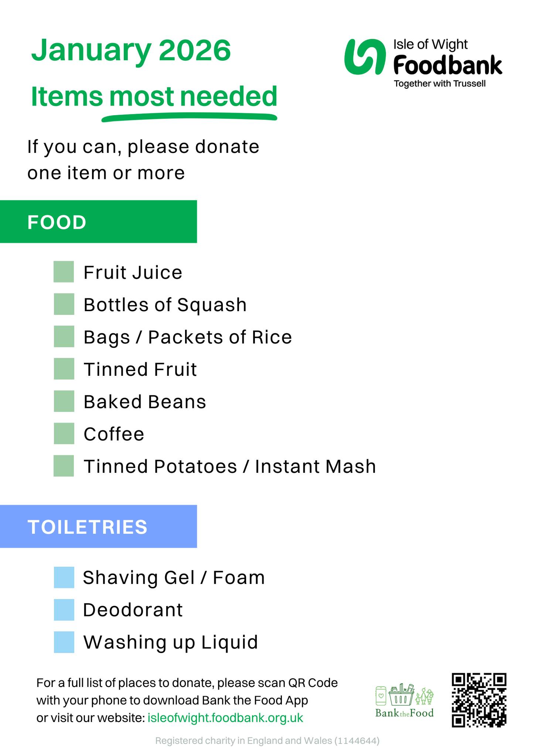Check the Deodorant checkbox
Screen dimensions: 535x756
[64, 610]
